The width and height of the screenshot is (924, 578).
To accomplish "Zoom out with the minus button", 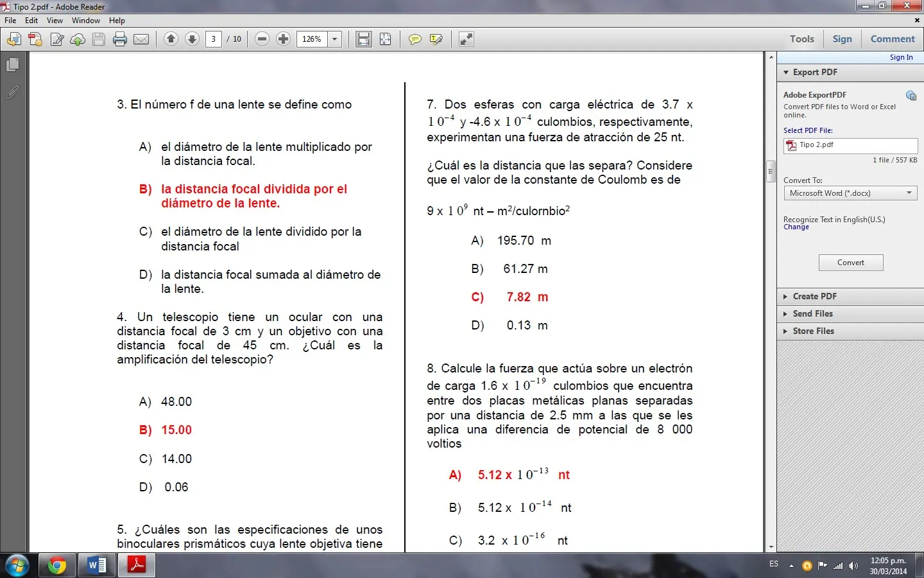I will (x=262, y=39).
